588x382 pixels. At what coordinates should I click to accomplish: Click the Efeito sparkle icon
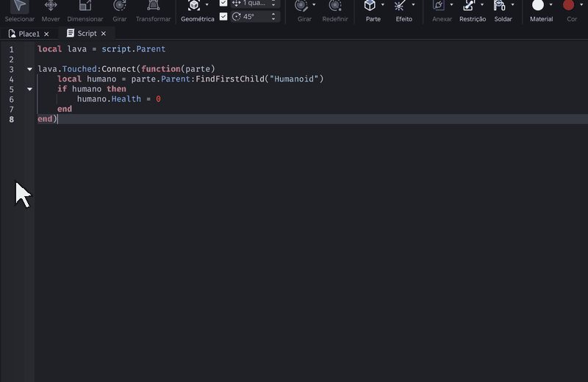[400, 5]
